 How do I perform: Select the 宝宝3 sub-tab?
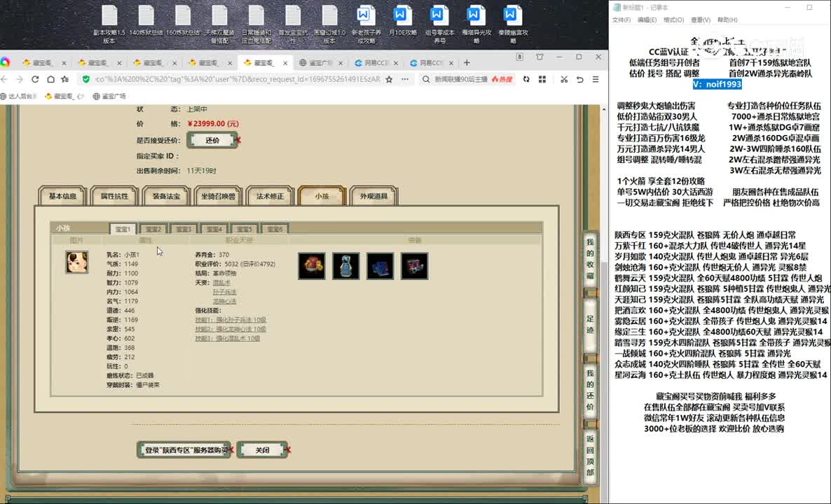tap(184, 229)
